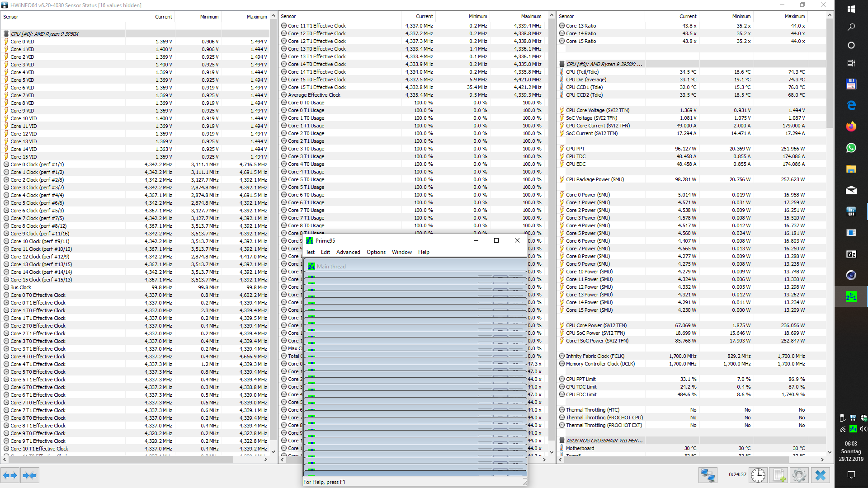Click the clock reset timer icon
The width and height of the screenshot is (868, 488).
tap(758, 475)
